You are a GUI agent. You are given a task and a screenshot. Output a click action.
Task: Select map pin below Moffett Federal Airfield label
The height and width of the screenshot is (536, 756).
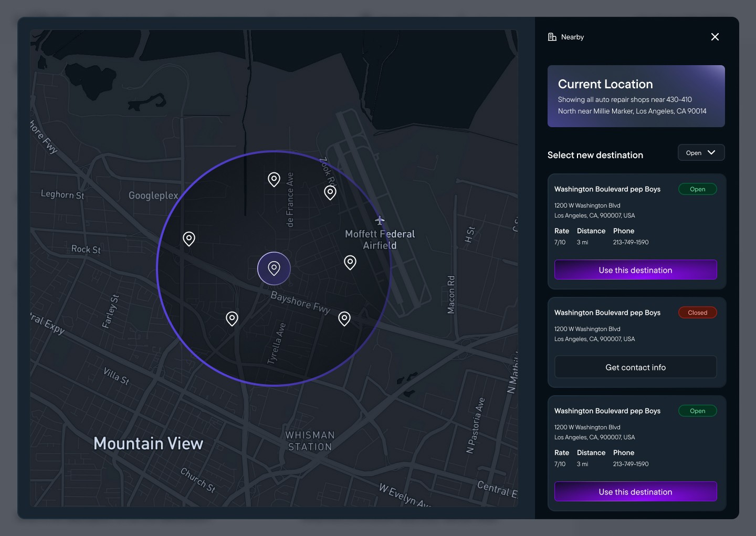pos(350,262)
